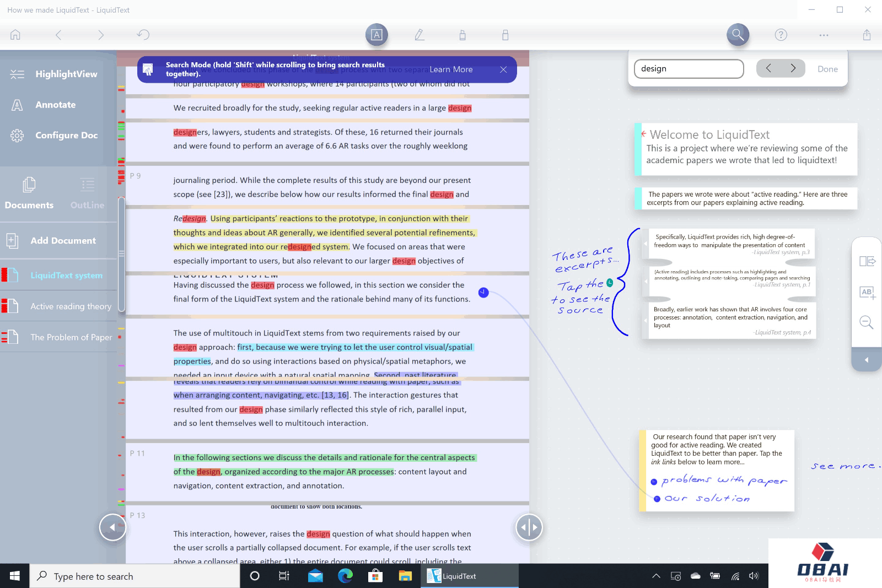Open the Help question mark icon
The image size is (882, 588).
click(x=781, y=35)
